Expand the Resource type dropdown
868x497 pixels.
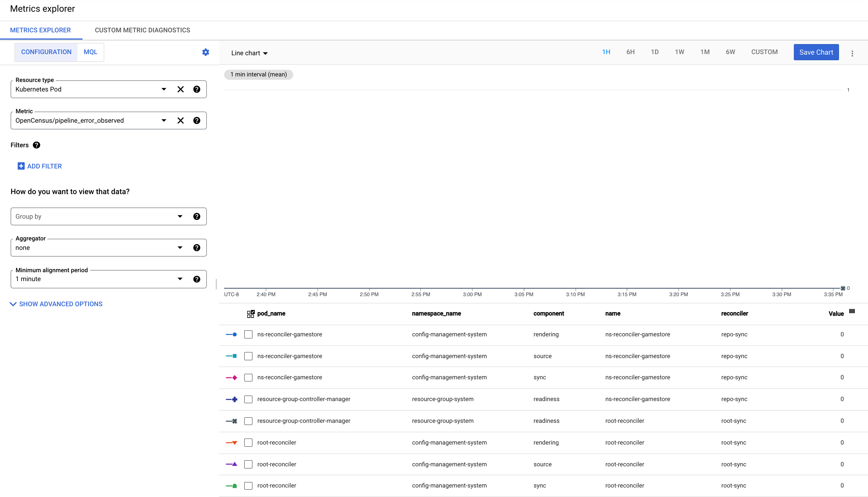[164, 90]
